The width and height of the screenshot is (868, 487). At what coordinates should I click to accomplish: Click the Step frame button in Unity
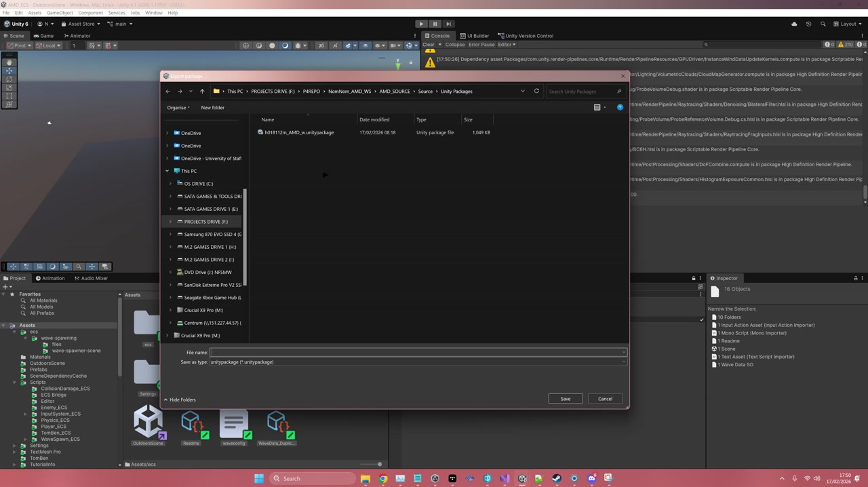(448, 24)
